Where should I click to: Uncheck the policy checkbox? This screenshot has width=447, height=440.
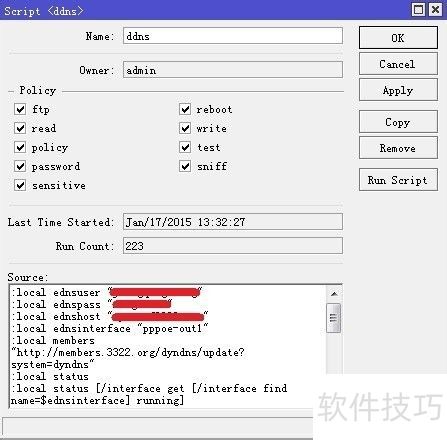pos(20,147)
